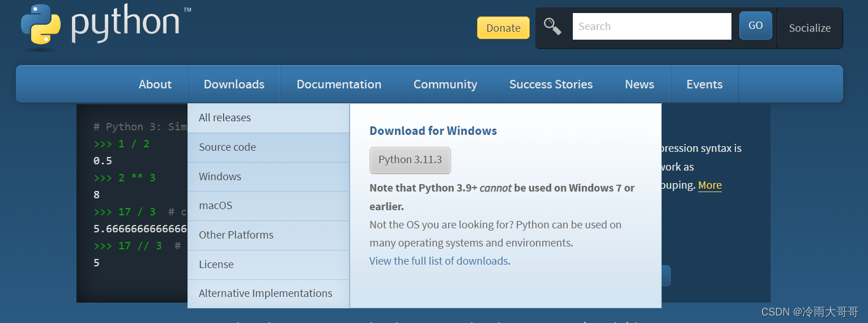The width and height of the screenshot is (868, 323).
Task: Open the Socialize dropdown
Action: coord(810,28)
